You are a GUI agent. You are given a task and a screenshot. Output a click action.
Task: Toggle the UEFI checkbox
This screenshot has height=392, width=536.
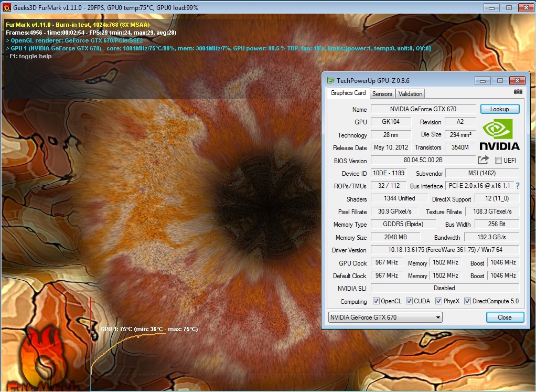498,161
